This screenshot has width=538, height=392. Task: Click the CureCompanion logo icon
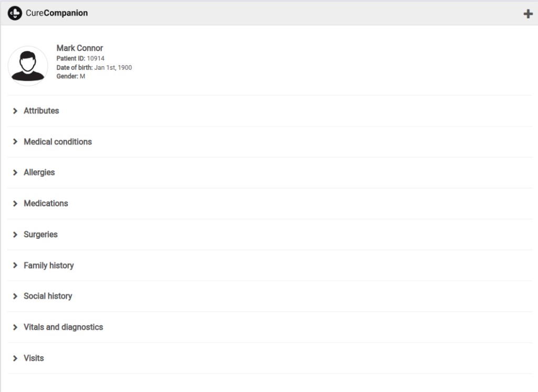tap(15, 13)
